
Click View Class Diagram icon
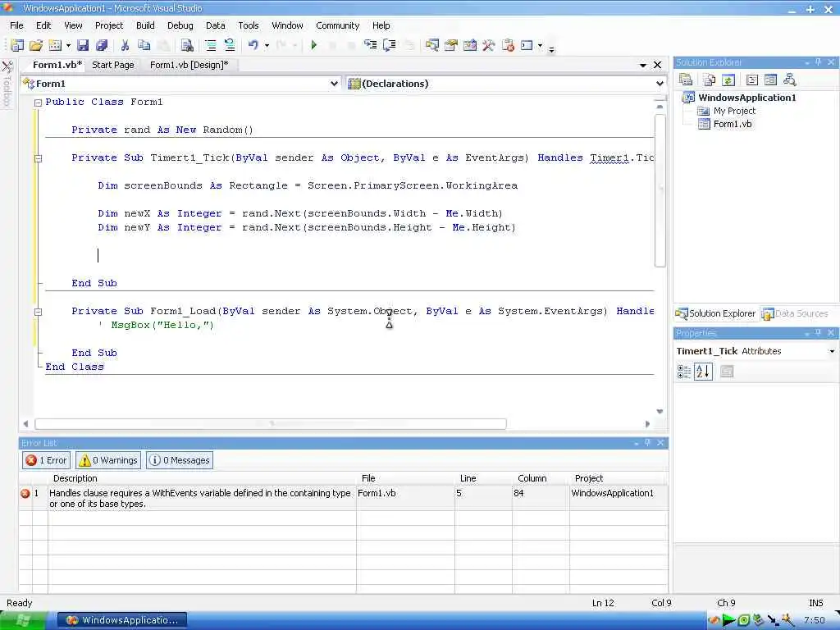click(x=789, y=80)
